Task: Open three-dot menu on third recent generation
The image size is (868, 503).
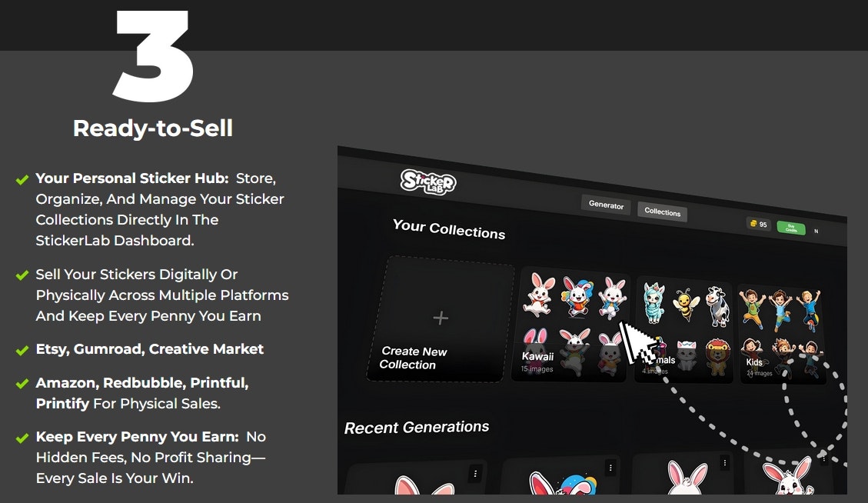Action: [725, 462]
